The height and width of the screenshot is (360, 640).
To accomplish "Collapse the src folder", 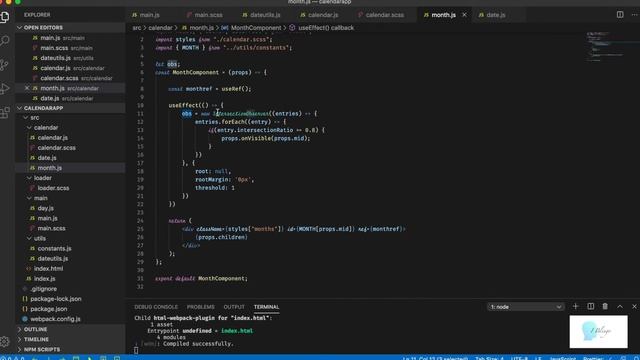I will (x=35, y=118).
